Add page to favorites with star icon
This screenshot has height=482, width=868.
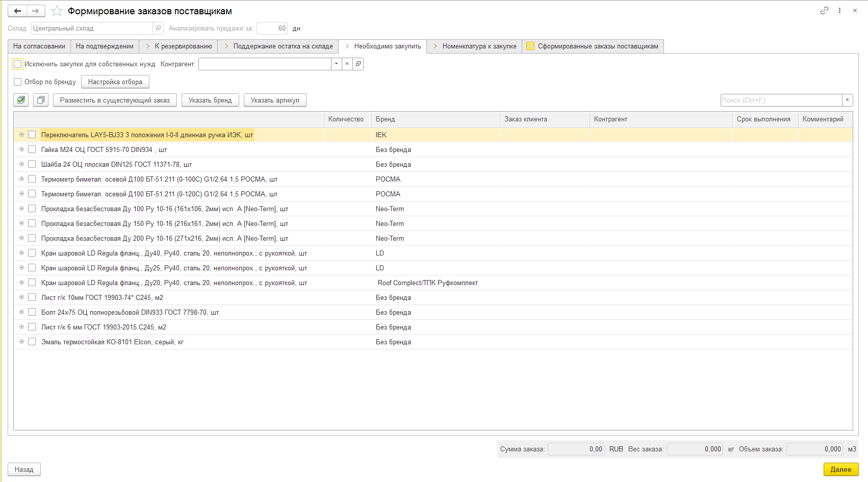57,11
